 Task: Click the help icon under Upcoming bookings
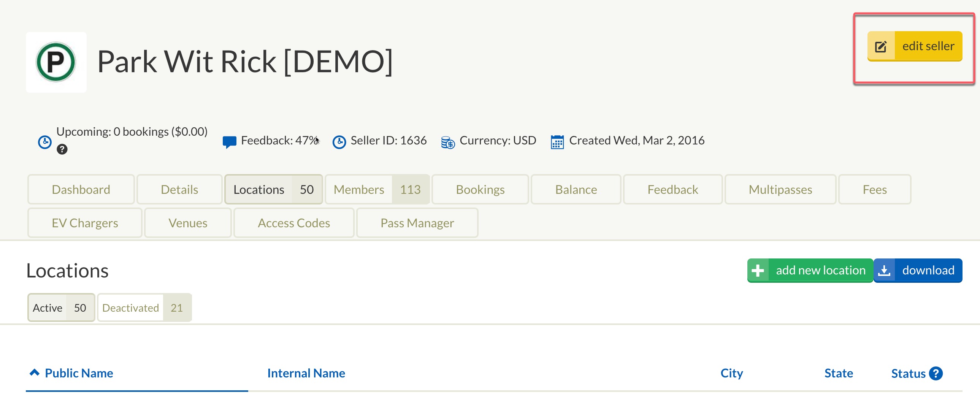62,149
